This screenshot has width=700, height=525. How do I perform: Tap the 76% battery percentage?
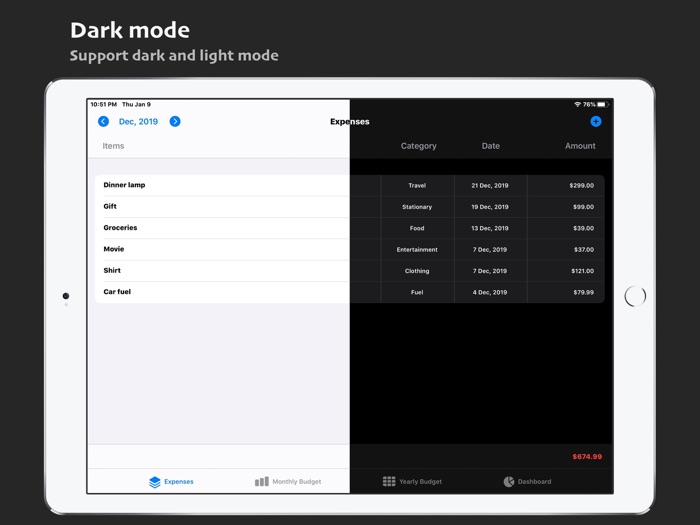coord(589,104)
